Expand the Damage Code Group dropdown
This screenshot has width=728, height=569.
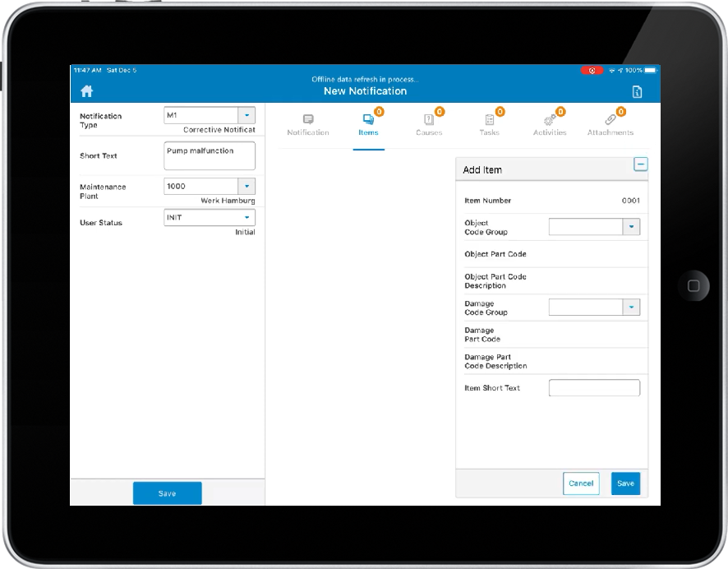[x=631, y=308]
